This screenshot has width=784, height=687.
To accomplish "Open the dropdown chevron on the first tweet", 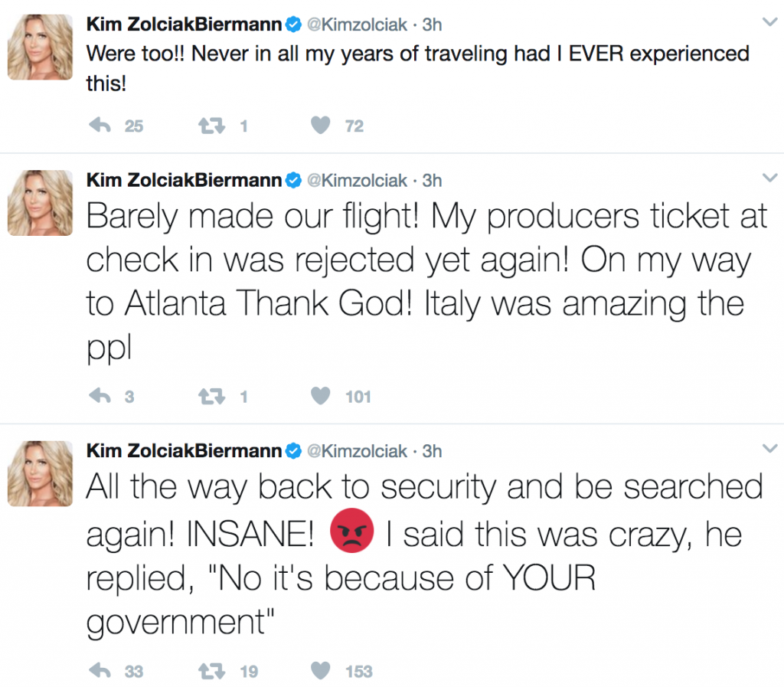I will point(769,21).
